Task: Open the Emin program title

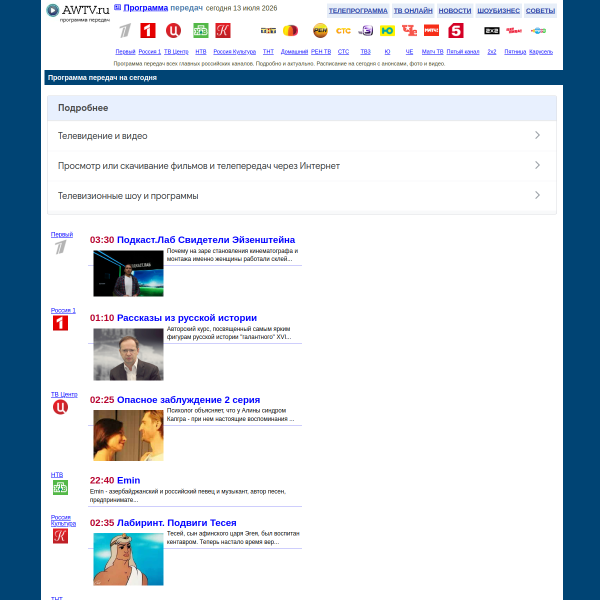Action: tap(128, 480)
